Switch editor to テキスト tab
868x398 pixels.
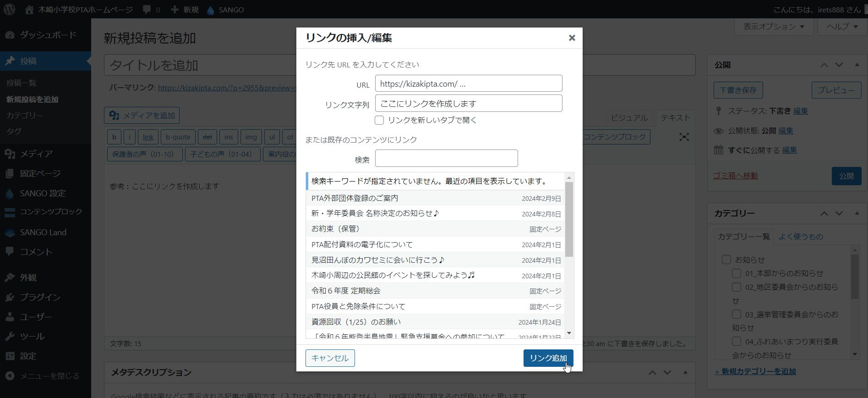[675, 118]
